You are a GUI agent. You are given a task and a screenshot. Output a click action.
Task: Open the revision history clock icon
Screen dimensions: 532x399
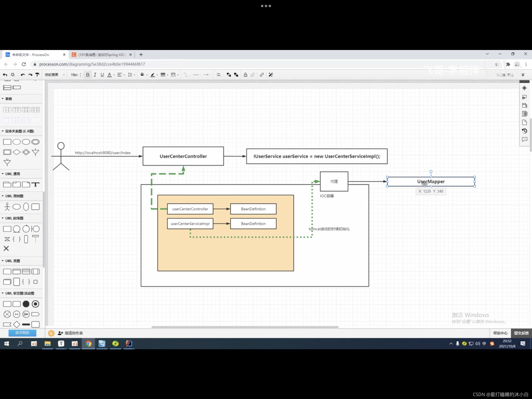click(x=524, y=131)
